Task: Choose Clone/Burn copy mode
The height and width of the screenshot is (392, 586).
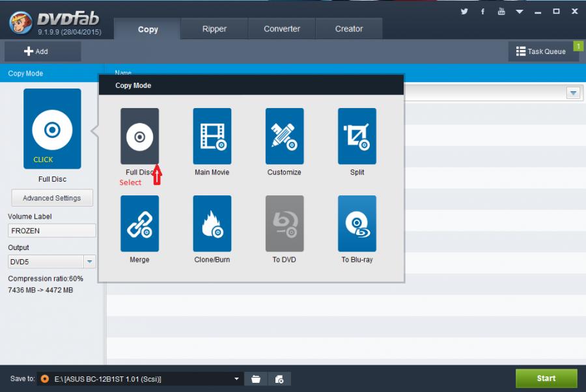Action: click(x=212, y=223)
